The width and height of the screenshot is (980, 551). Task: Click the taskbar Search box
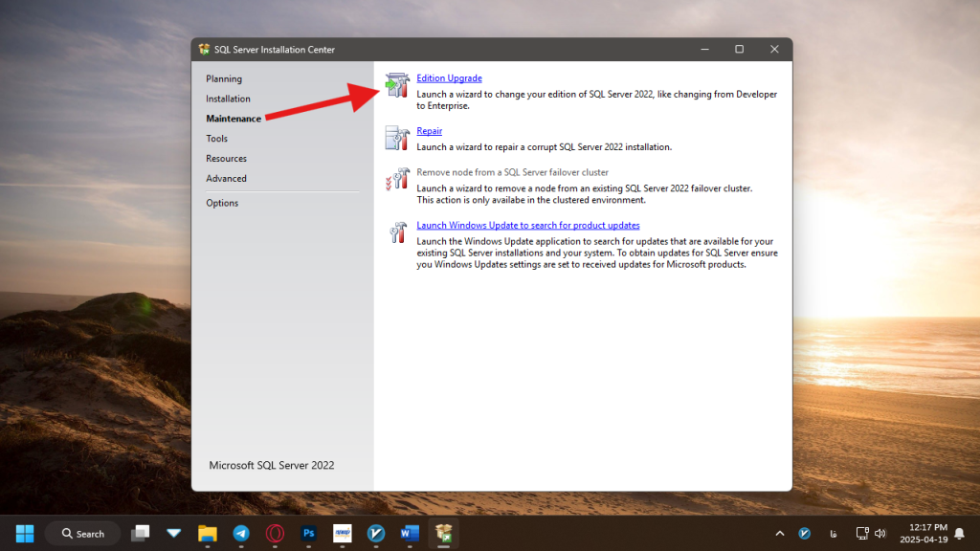[x=82, y=534]
